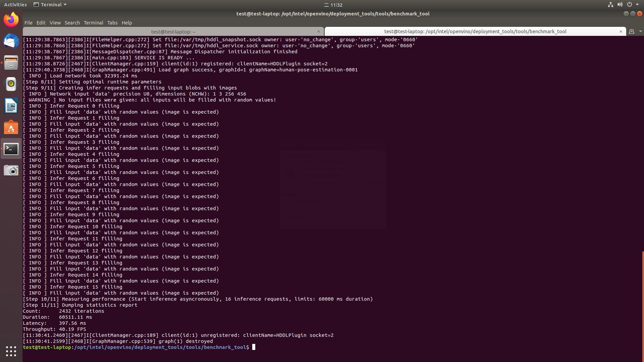
Task: Open the volume indicator in top bar
Action: 620,5
